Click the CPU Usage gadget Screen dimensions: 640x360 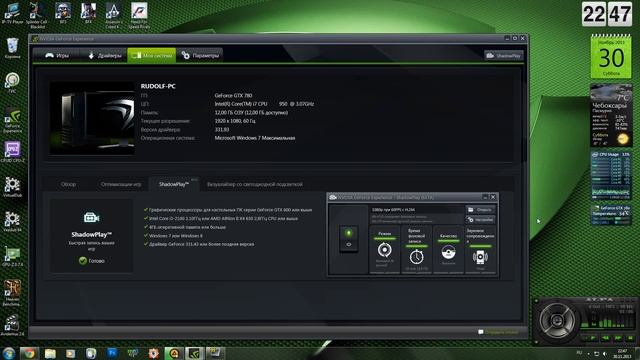click(611, 176)
